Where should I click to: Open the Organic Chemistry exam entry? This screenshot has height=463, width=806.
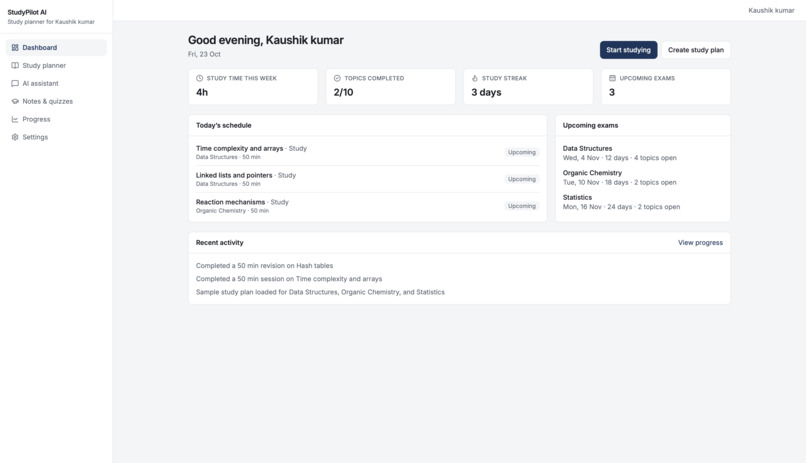coord(643,178)
